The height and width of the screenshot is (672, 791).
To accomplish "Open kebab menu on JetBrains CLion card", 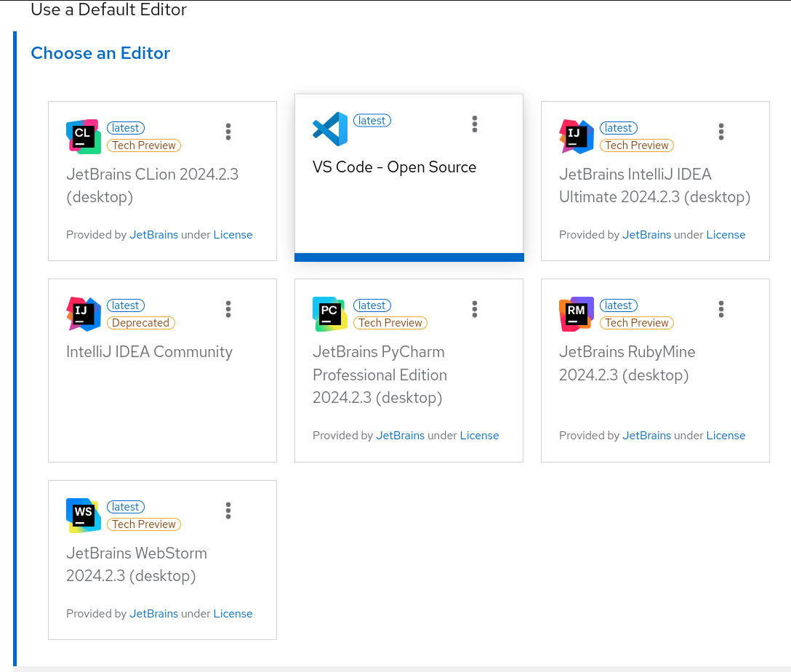I will pos(228,132).
